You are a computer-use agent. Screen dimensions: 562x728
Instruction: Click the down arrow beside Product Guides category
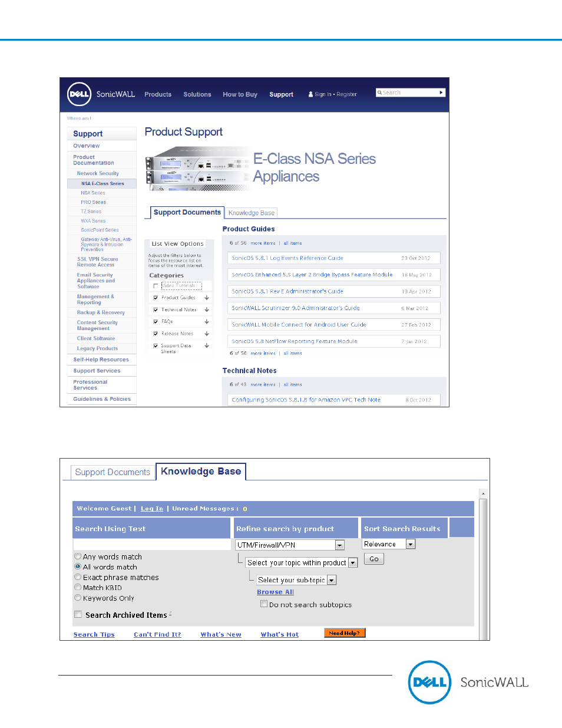[207, 298]
